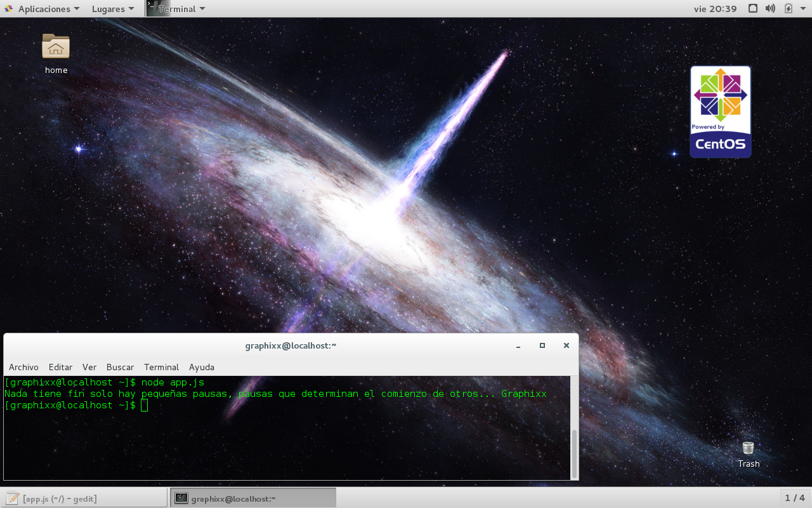The width and height of the screenshot is (812, 508).
Task: Click the gedit notepad icon in taskbar
Action: pyautogui.click(x=13, y=498)
